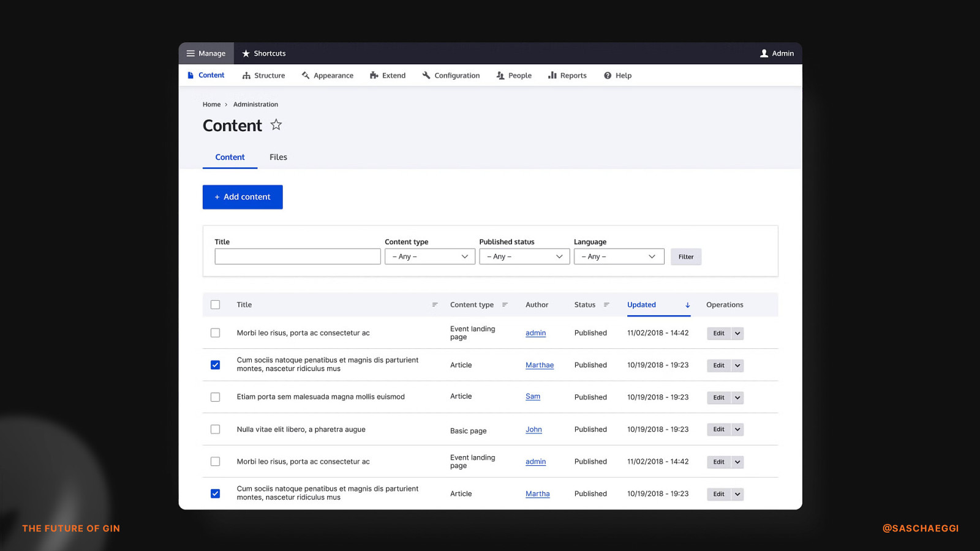Select the Content tab under page title

click(x=230, y=157)
